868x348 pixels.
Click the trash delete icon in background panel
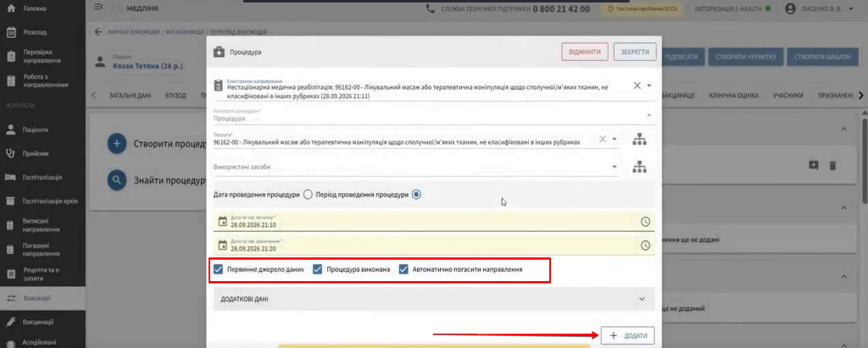coord(832,165)
